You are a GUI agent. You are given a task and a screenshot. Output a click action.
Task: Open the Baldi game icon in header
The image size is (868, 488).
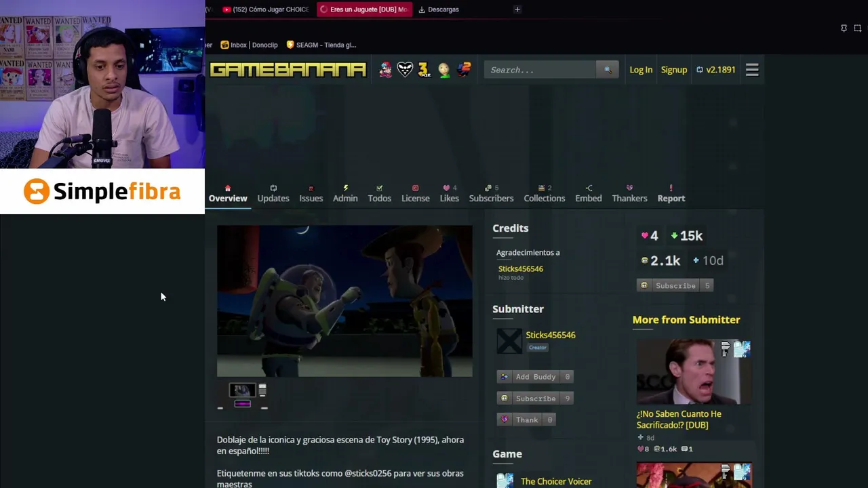click(444, 70)
